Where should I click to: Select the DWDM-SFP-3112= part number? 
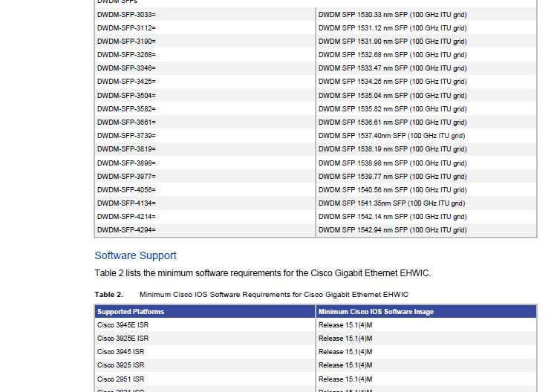(126, 28)
